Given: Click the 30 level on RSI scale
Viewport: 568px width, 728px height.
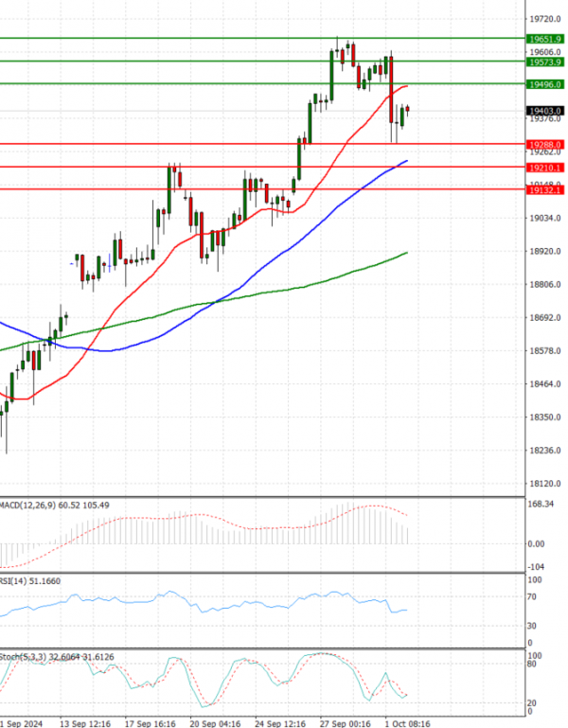Looking at the screenshot, I should [x=532, y=627].
